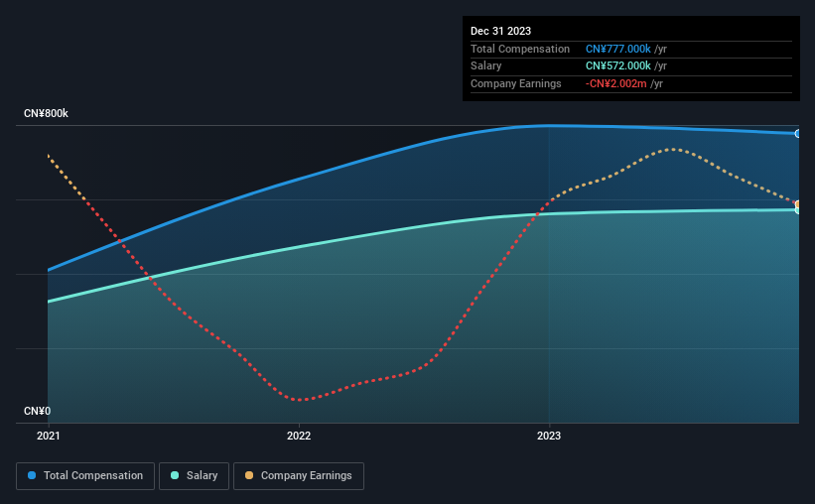Click the Total Compensation label in tooltip
This screenshot has height=504, width=815.
520,49
